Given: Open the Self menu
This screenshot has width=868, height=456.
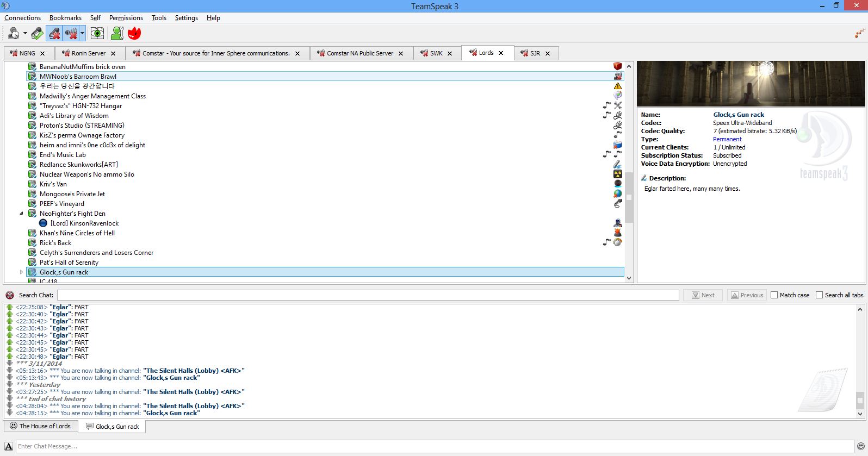Looking at the screenshot, I should tap(95, 18).
